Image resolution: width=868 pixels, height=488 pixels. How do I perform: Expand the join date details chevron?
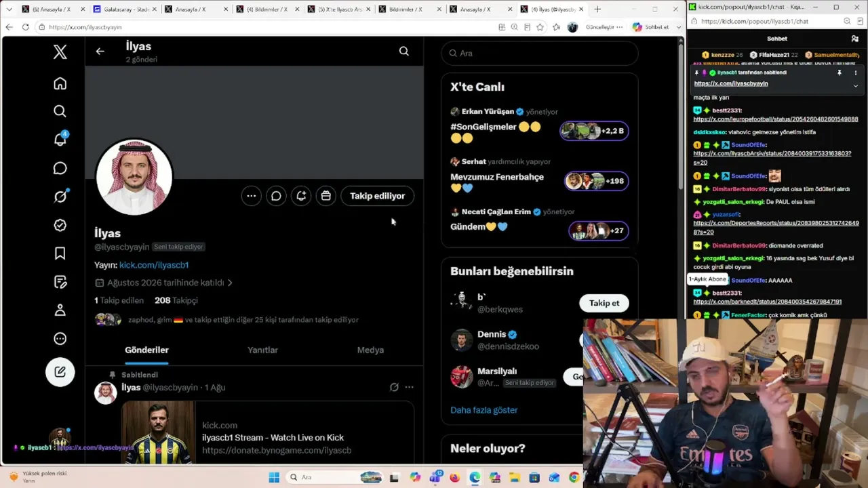(x=230, y=283)
